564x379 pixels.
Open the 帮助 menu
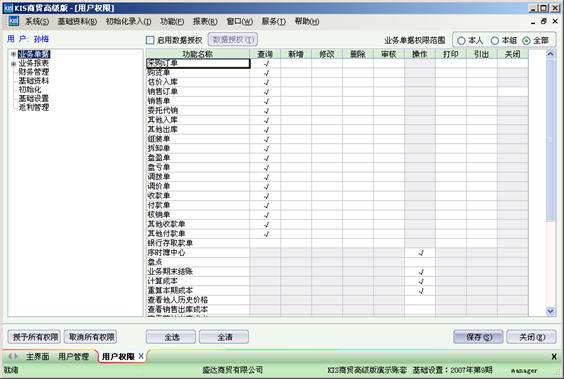coord(307,22)
